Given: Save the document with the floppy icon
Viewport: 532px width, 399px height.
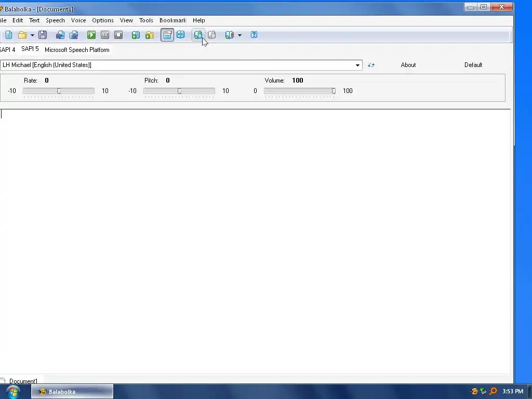Looking at the screenshot, I should pos(43,35).
